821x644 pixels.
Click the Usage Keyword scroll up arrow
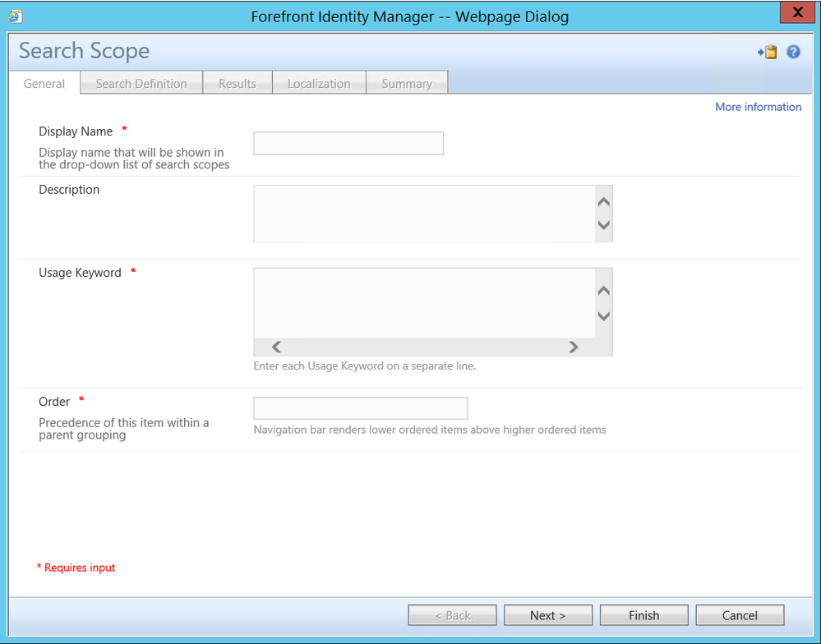604,290
